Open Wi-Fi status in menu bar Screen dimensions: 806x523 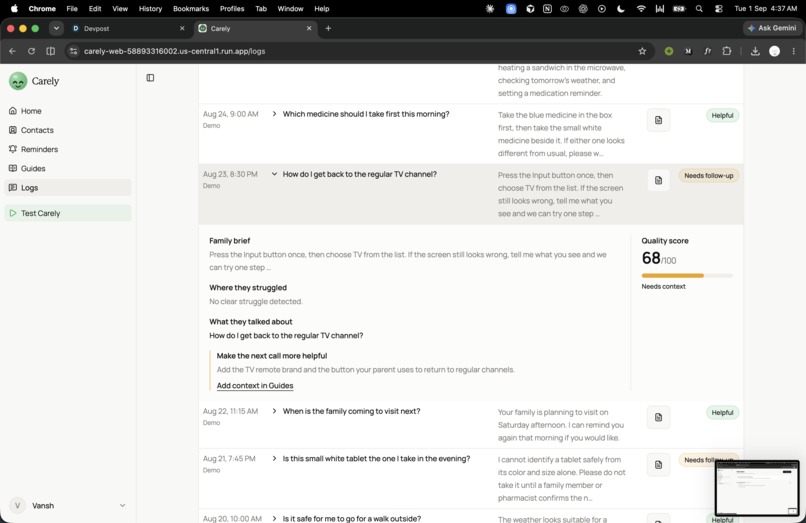coord(640,9)
